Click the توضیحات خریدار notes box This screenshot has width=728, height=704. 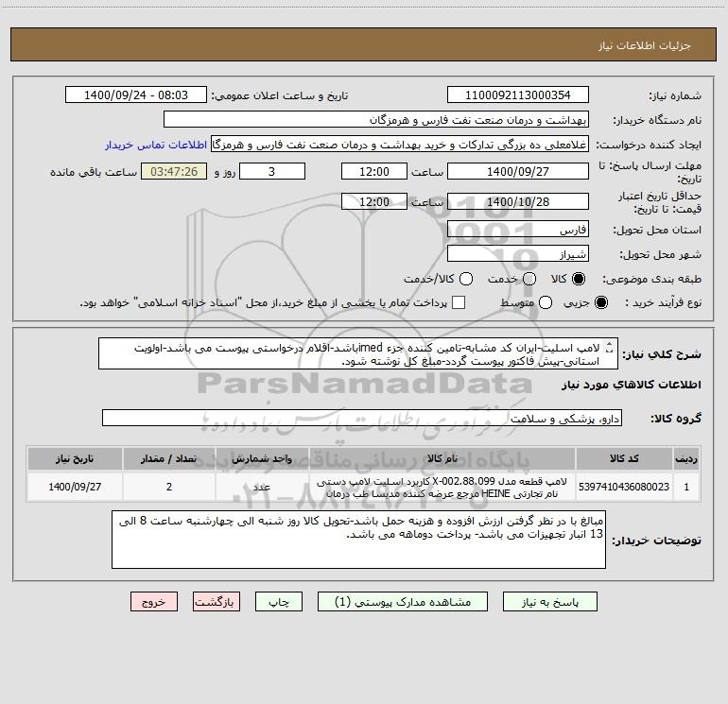(358, 540)
